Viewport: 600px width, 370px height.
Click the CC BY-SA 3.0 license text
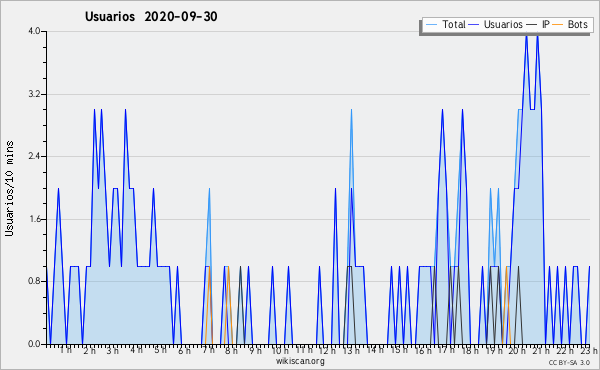tap(569, 363)
